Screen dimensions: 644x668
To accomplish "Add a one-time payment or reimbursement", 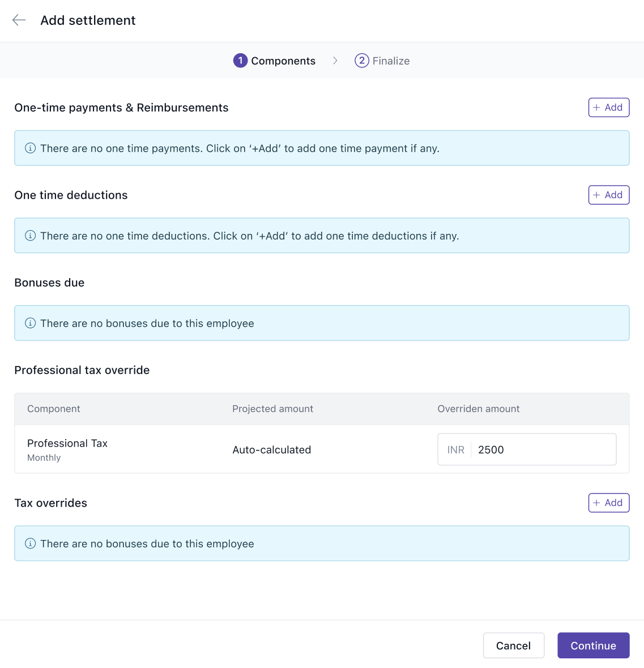I will pyautogui.click(x=609, y=107).
